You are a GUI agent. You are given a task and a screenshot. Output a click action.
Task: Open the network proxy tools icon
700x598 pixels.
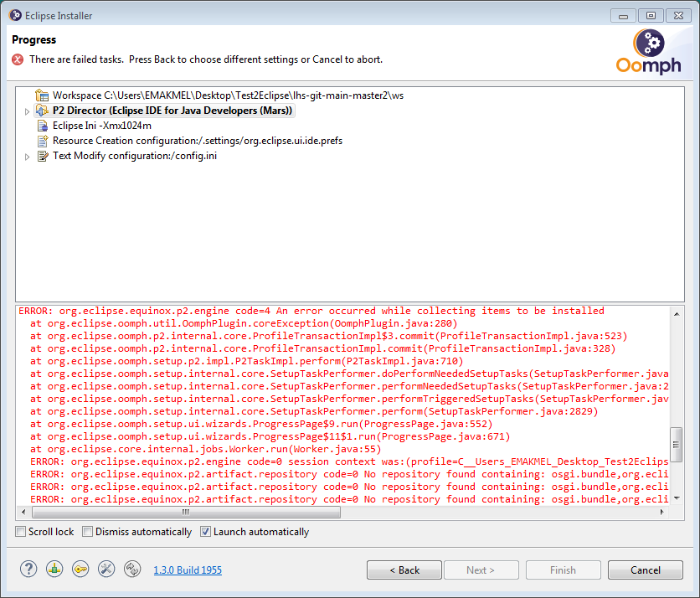[x=106, y=569]
